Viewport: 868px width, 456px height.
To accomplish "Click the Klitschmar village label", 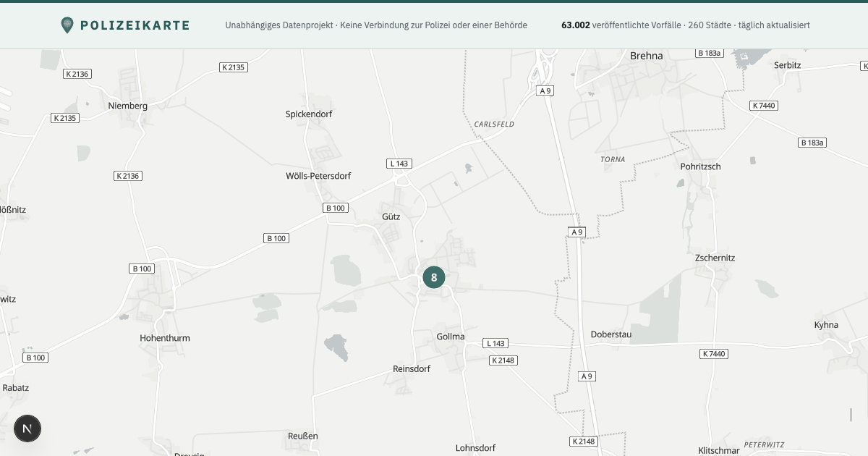I will (x=719, y=450).
